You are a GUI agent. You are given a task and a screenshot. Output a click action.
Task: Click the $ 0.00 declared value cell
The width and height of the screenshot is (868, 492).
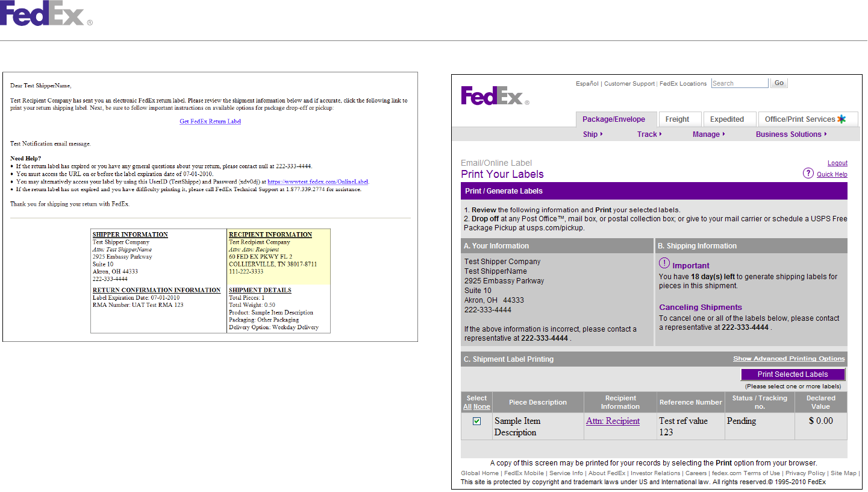click(x=821, y=426)
